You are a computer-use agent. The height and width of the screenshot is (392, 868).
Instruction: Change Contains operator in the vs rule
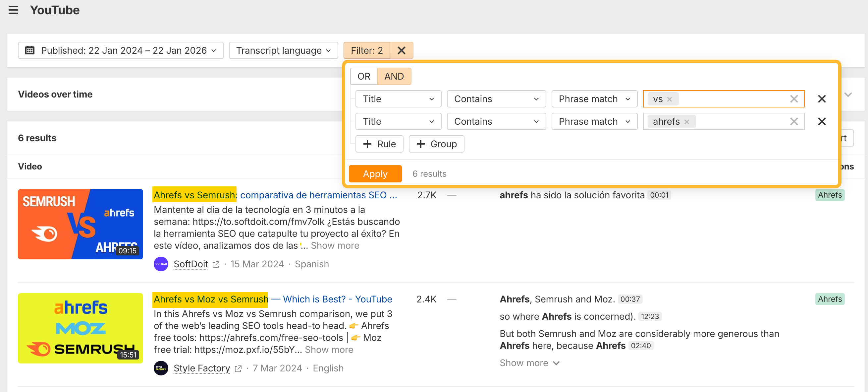click(496, 99)
